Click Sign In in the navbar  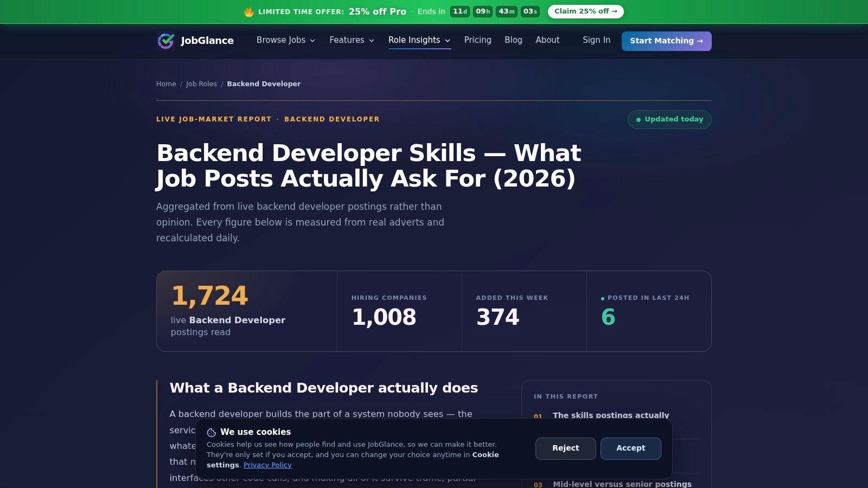596,40
